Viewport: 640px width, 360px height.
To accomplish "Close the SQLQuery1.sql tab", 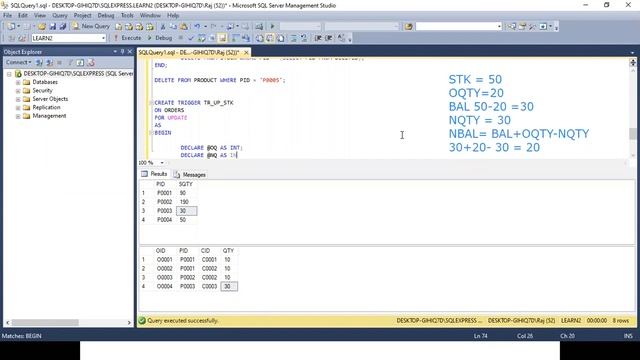I will [x=246, y=53].
